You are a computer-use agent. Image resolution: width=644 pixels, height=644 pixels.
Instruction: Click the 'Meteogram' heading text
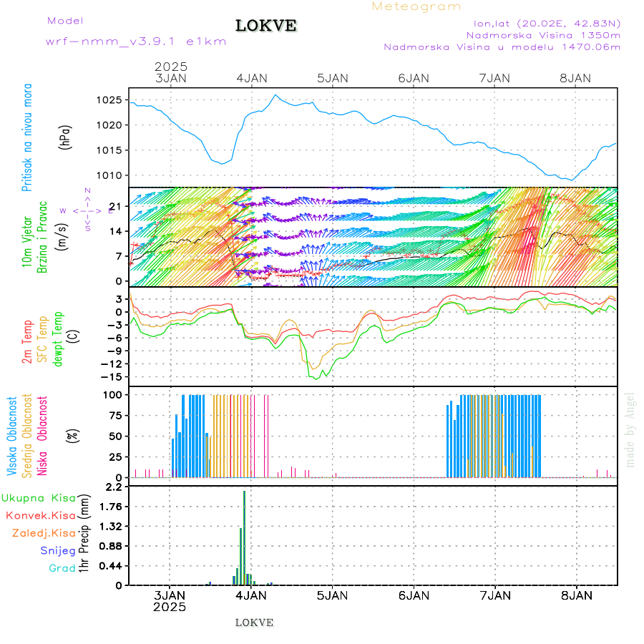(416, 6)
